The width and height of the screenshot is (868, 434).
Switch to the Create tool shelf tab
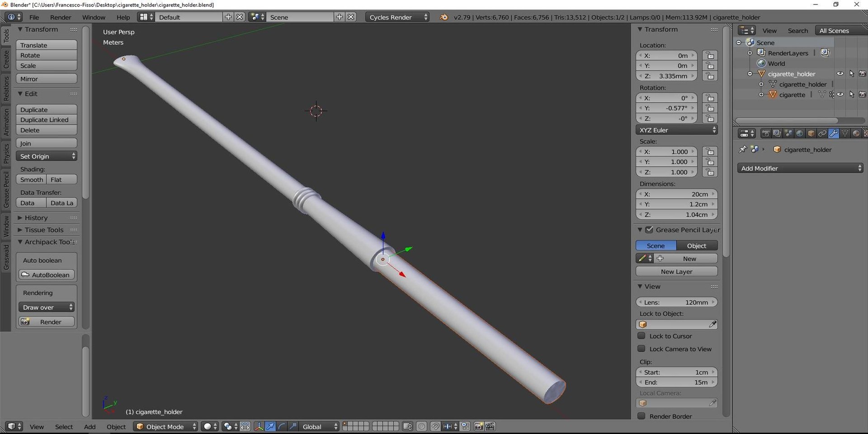point(6,59)
